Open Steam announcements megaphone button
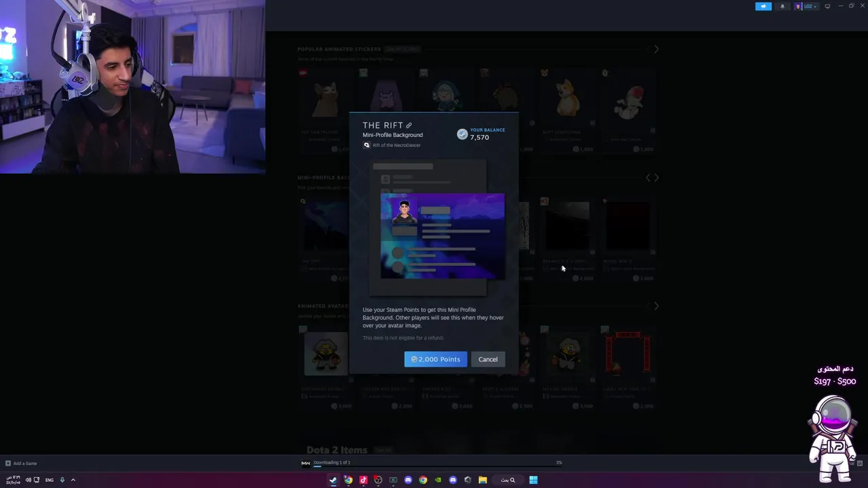 point(764,6)
